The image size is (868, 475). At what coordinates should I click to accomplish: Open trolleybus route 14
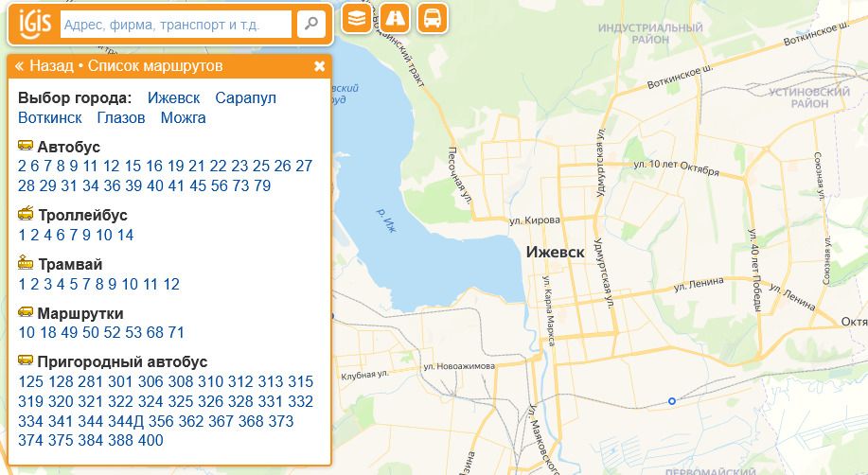(x=126, y=236)
